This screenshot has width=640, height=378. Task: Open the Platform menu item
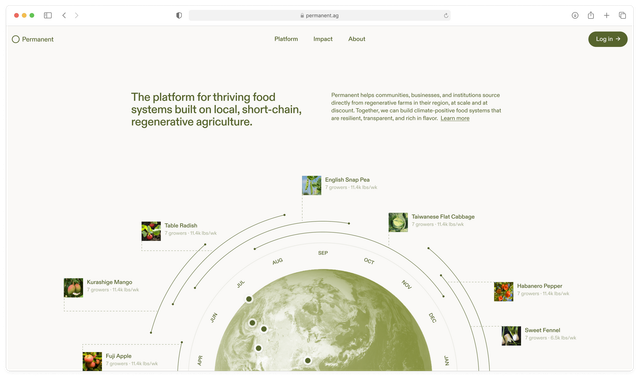pos(286,39)
